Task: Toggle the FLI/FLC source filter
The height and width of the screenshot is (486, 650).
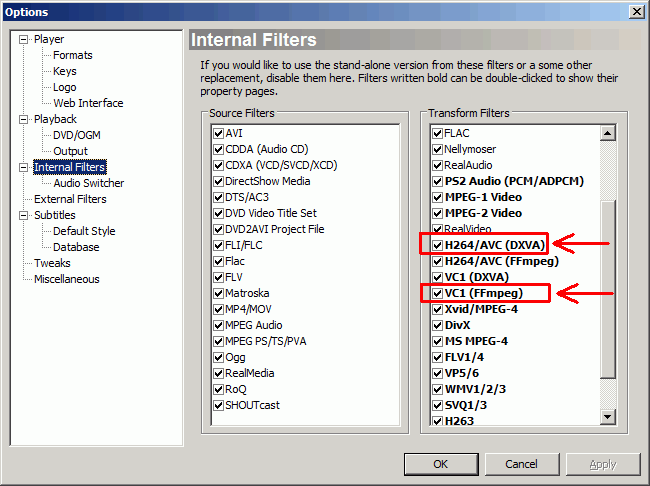Action: click(x=218, y=245)
